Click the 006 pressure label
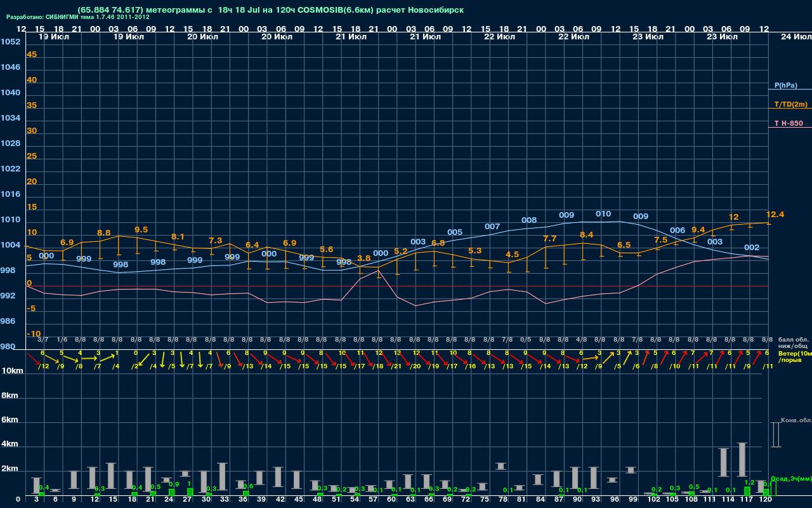 coord(678,231)
